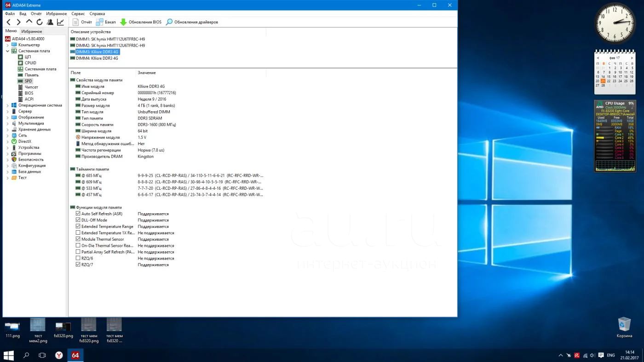Select the 111.png desktop file
This screenshot has width=644, height=362.
coord(13,329)
